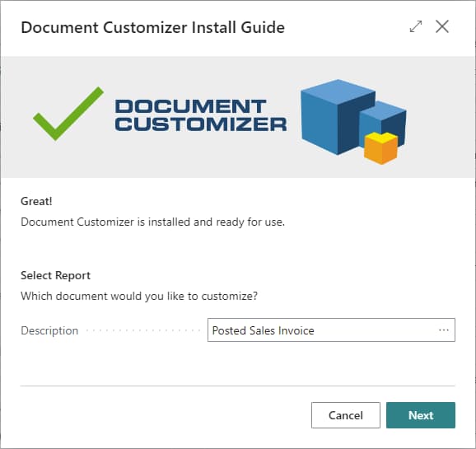Click the 'Great!' heading text

(x=36, y=201)
